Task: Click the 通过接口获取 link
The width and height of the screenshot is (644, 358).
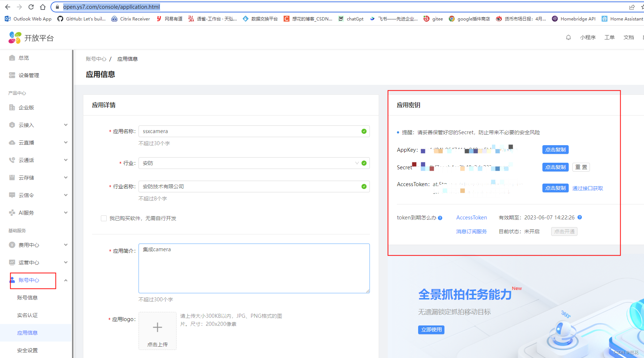Action: click(588, 188)
